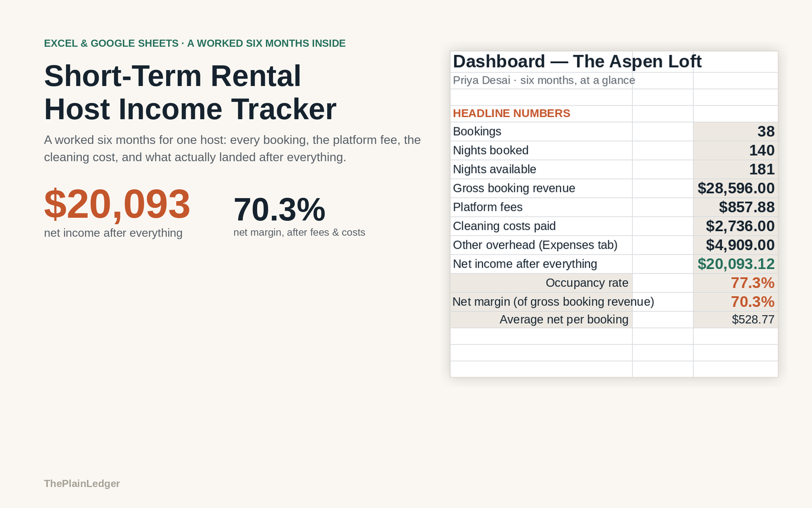Select the Other overhead value $4,909.00
812x508 pixels.
click(x=736, y=245)
